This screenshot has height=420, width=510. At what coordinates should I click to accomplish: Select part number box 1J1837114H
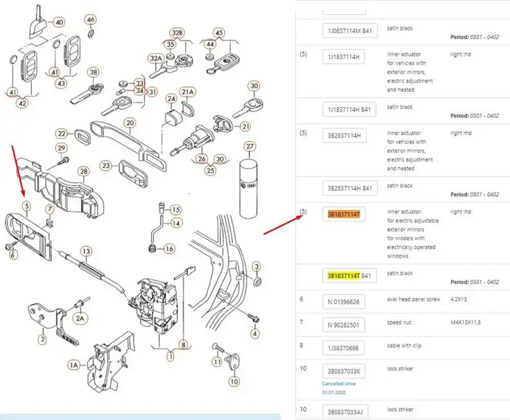(343, 57)
